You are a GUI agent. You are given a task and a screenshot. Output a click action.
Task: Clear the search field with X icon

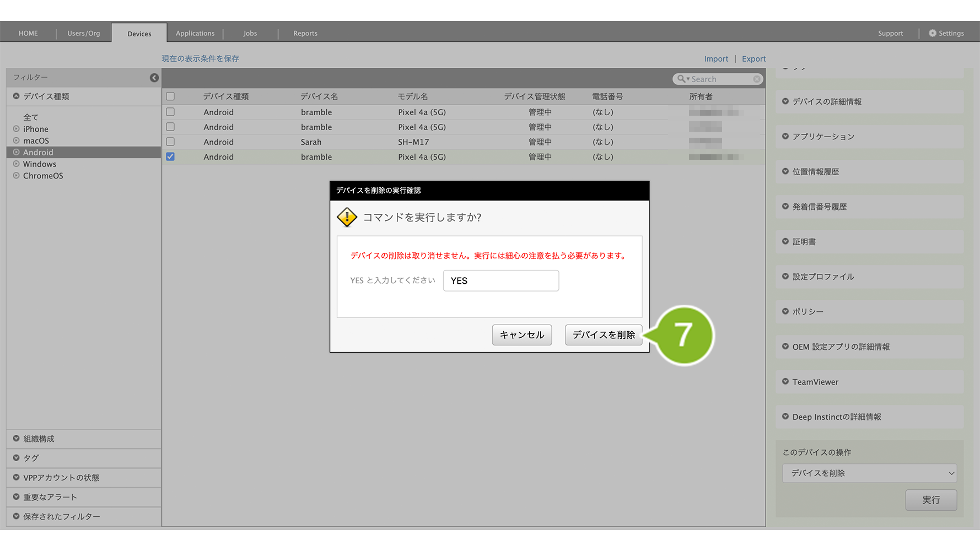coord(757,79)
